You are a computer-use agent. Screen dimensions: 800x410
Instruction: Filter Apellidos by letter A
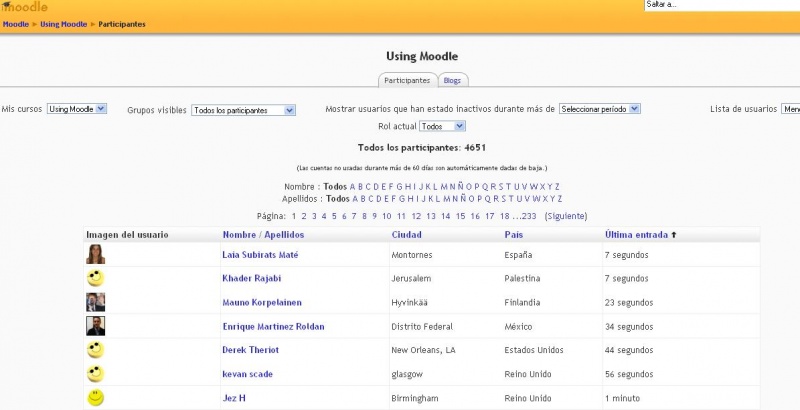coord(356,198)
